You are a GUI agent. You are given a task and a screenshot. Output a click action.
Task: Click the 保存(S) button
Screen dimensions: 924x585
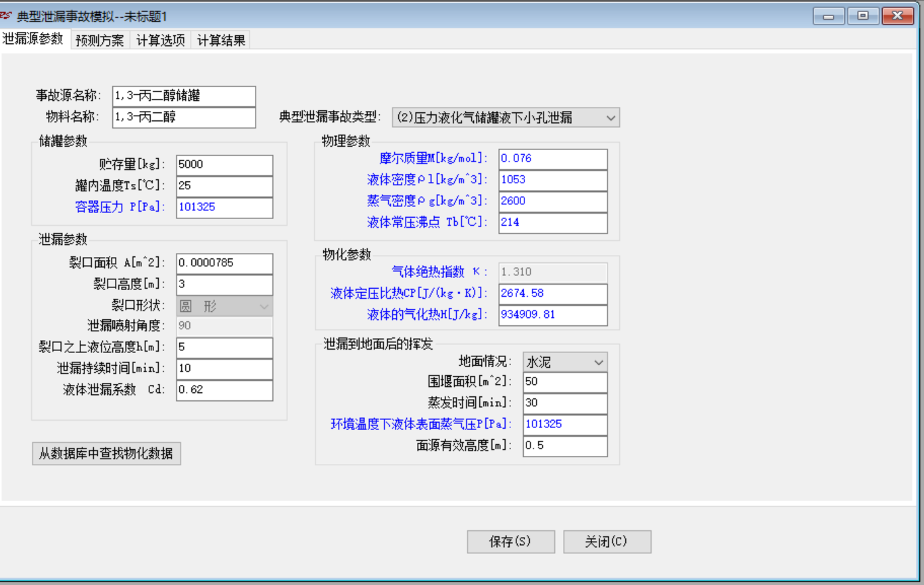point(510,542)
